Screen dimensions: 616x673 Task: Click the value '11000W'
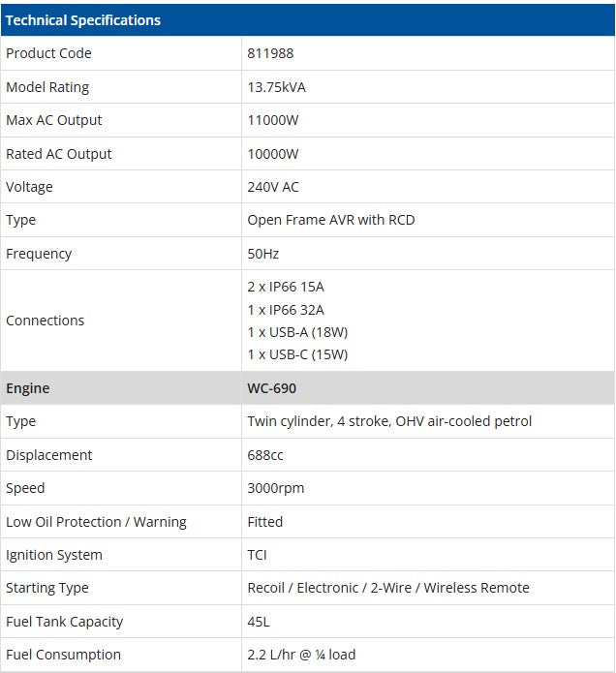pyautogui.click(x=272, y=120)
